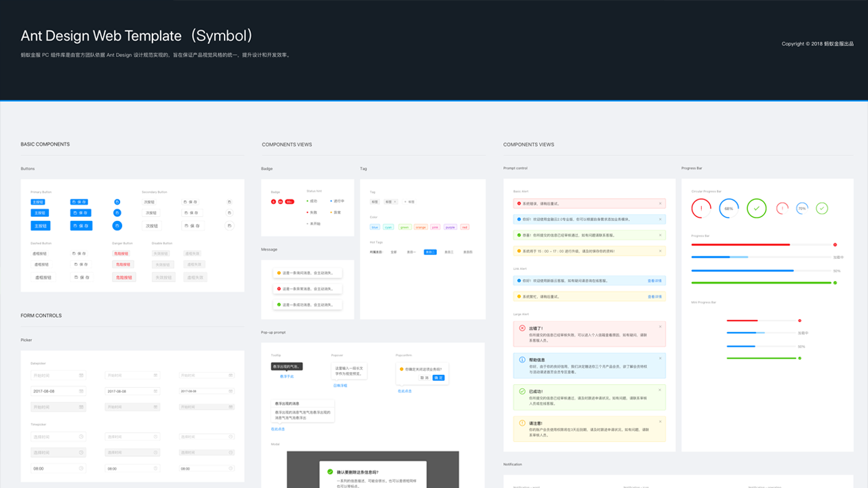The width and height of the screenshot is (868, 488).
Task: Click the largest white 次按钮 secondary button
Action: [151, 226]
